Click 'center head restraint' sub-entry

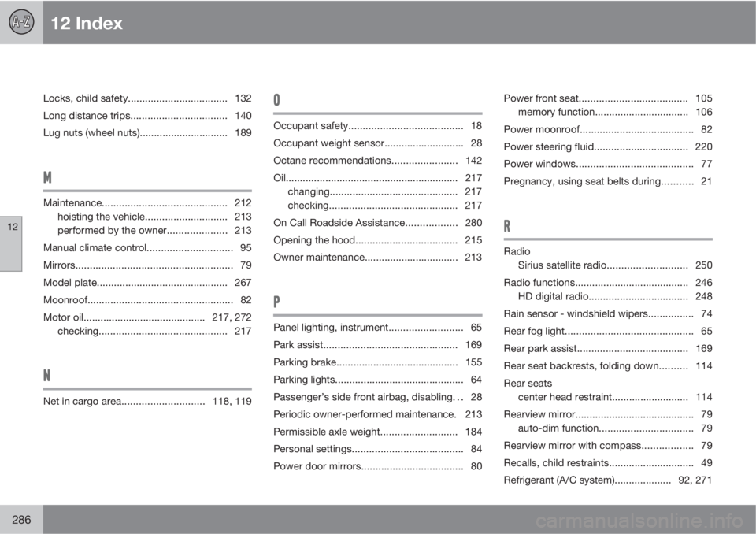pos(615,398)
